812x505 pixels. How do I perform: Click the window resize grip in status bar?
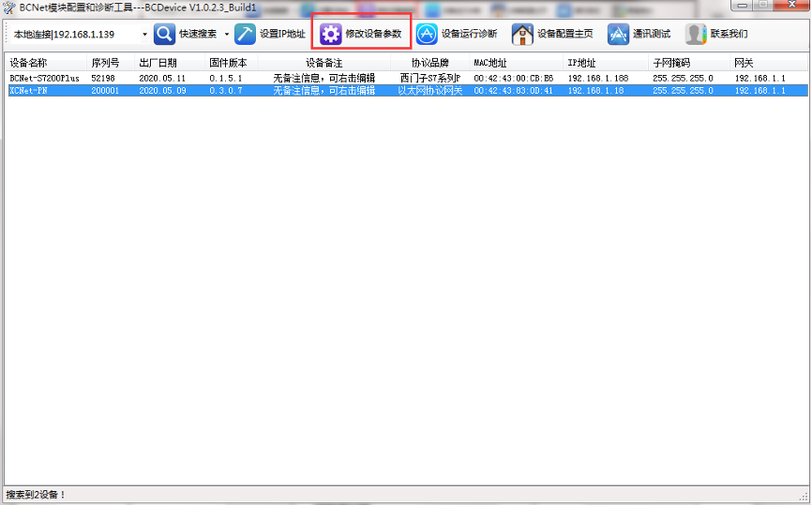804,497
